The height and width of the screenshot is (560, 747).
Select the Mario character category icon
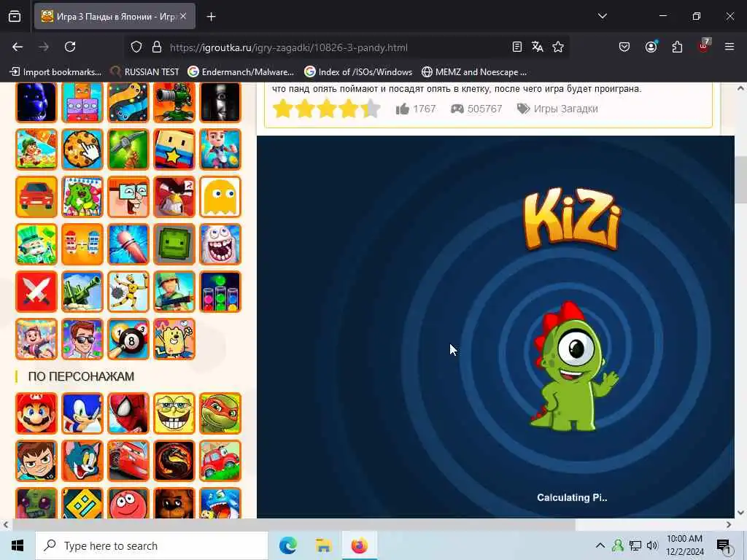tap(36, 413)
